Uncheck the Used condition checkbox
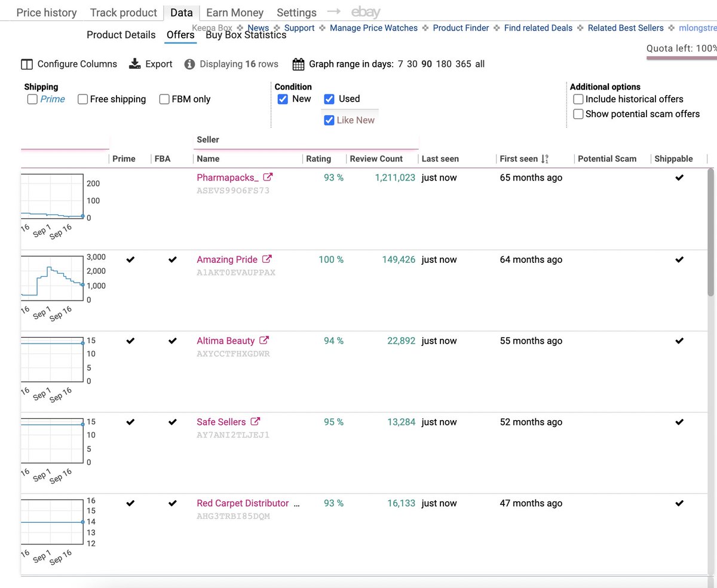 coord(329,99)
